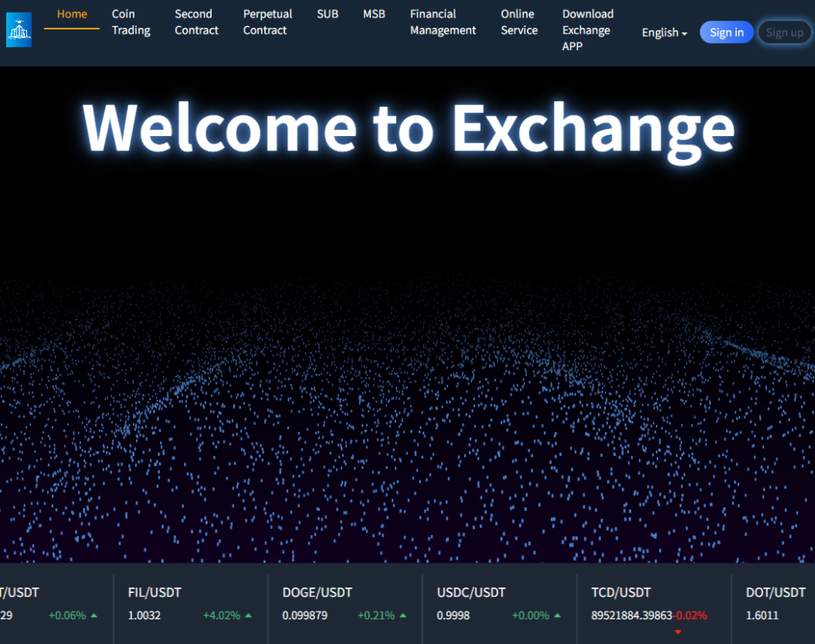
Task: Open the USDC/USDT trading pair
Action: click(499, 603)
